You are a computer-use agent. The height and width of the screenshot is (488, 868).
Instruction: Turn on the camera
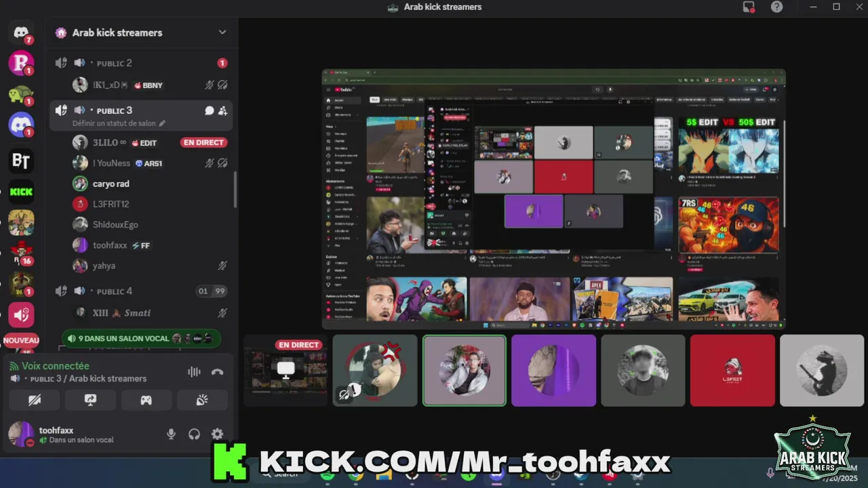point(35,400)
